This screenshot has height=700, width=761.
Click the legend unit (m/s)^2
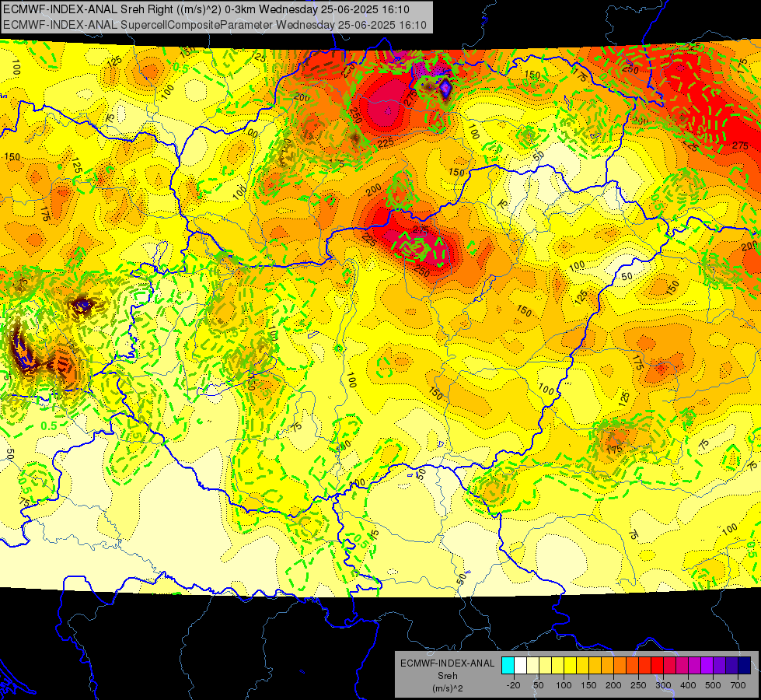448,688
